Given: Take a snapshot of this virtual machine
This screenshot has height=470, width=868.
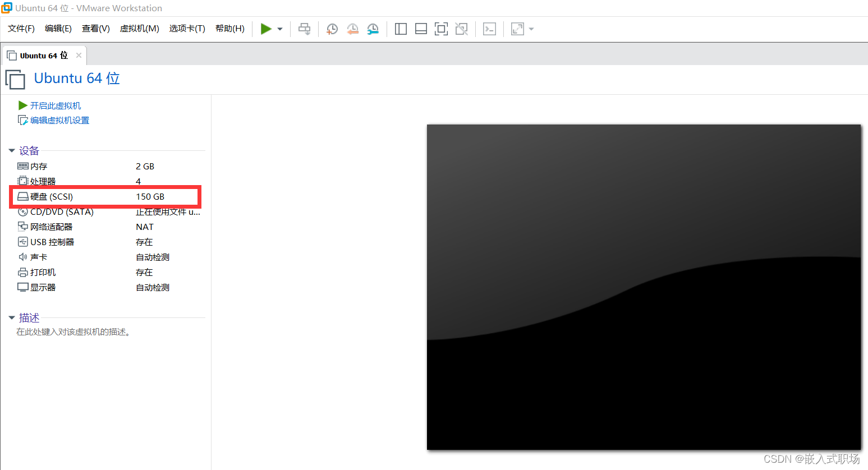Looking at the screenshot, I should pyautogui.click(x=332, y=29).
